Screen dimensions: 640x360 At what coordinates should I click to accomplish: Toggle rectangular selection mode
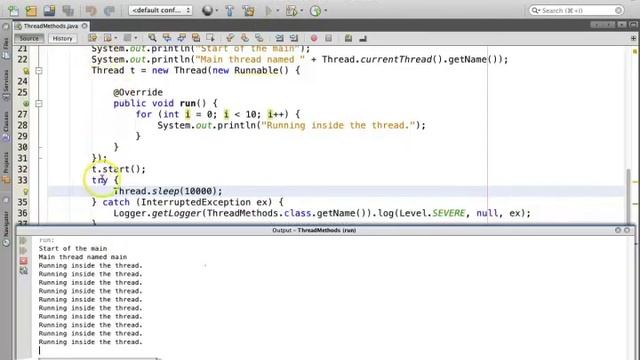[x=211, y=38]
